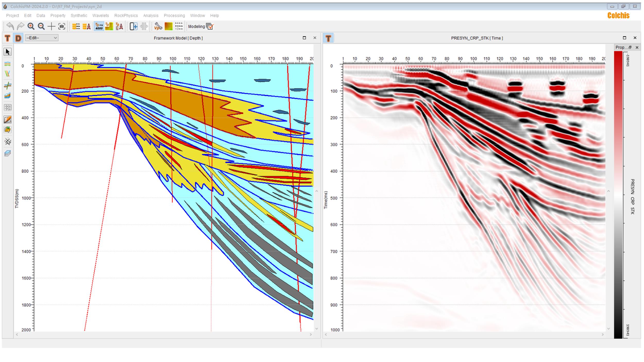The image size is (644, 362).
Task: Undock the Prop panel
Action: point(630,47)
